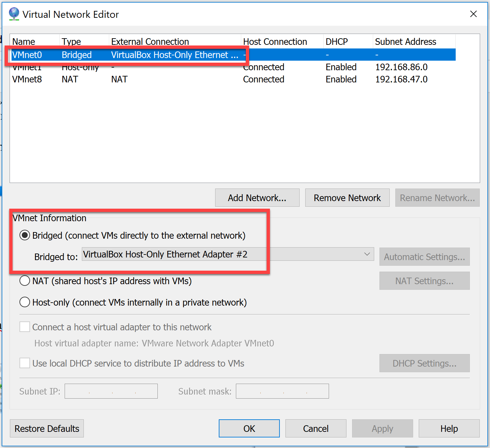Open Automatic Settings dialog
490x448 pixels.
point(424,256)
